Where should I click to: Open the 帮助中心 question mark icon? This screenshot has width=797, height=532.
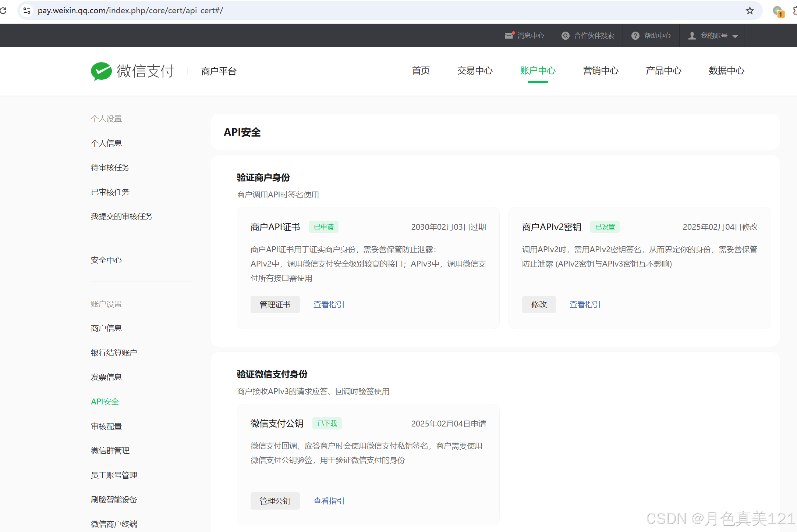[x=635, y=35]
